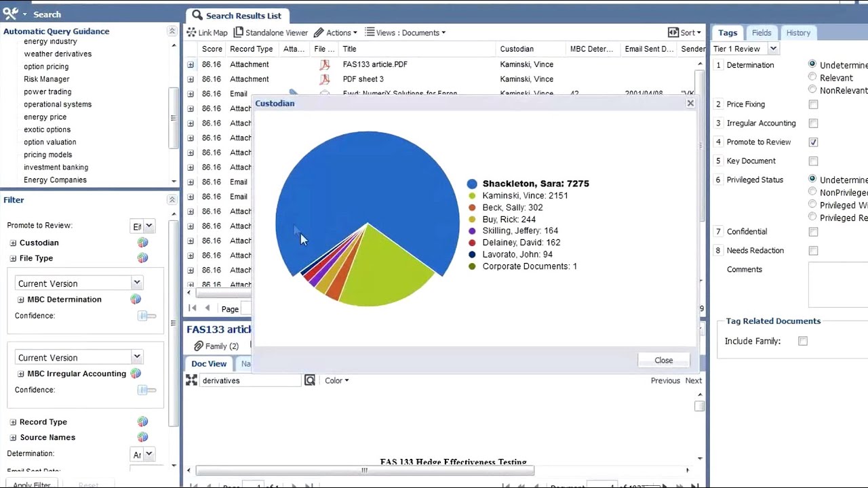Expand the Custodian filter tree node

click(x=13, y=243)
